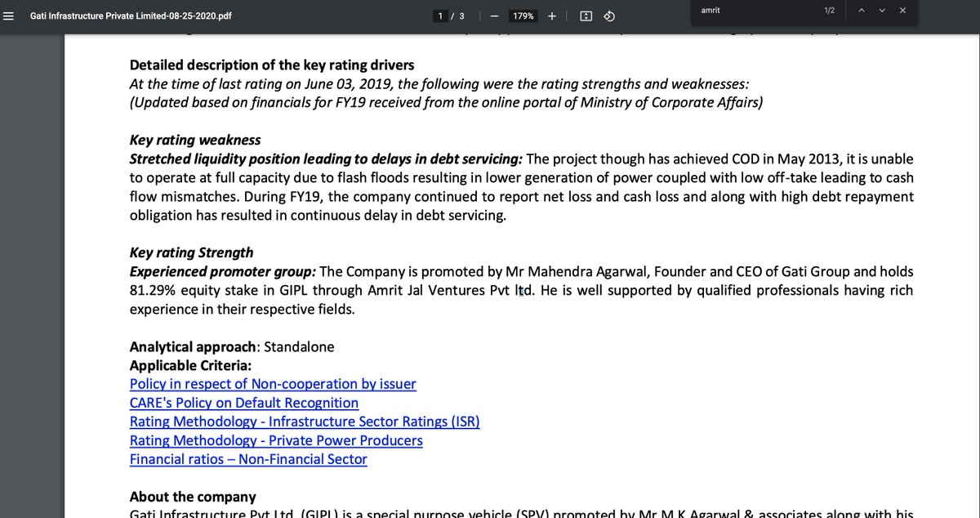
Task: Open the PDF sidebar hamburger menu
Action: (x=9, y=16)
